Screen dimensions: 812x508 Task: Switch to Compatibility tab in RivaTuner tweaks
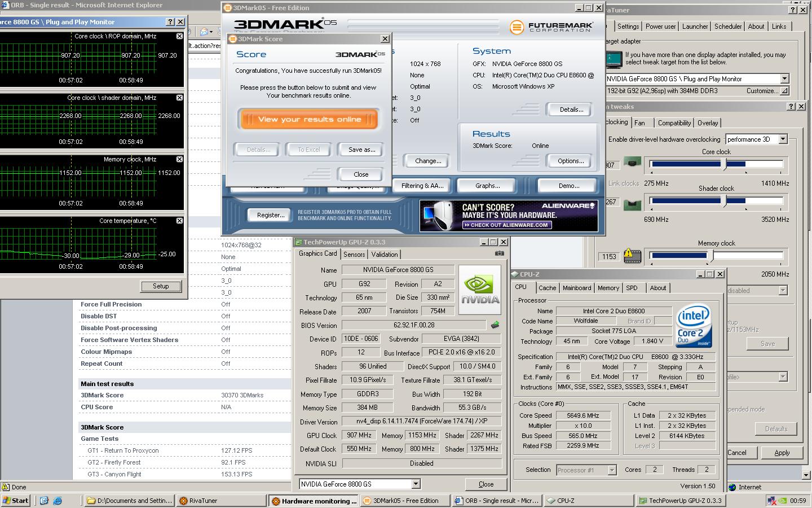674,123
